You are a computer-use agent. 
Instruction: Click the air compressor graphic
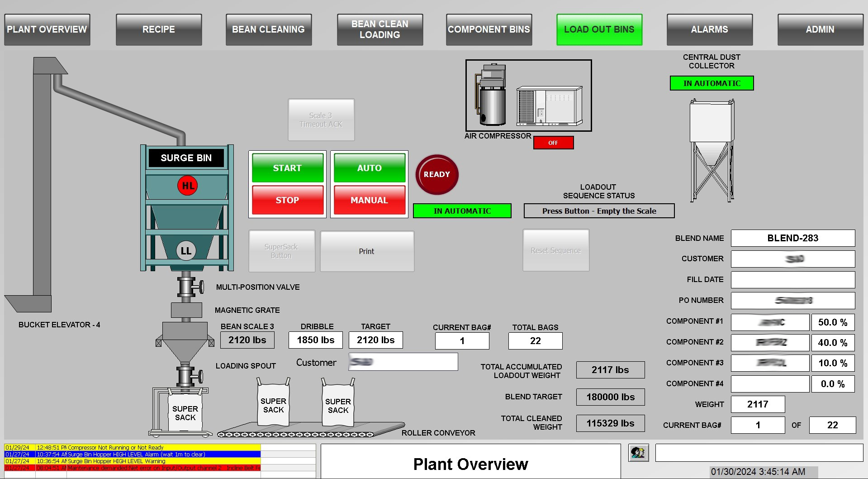click(528, 96)
